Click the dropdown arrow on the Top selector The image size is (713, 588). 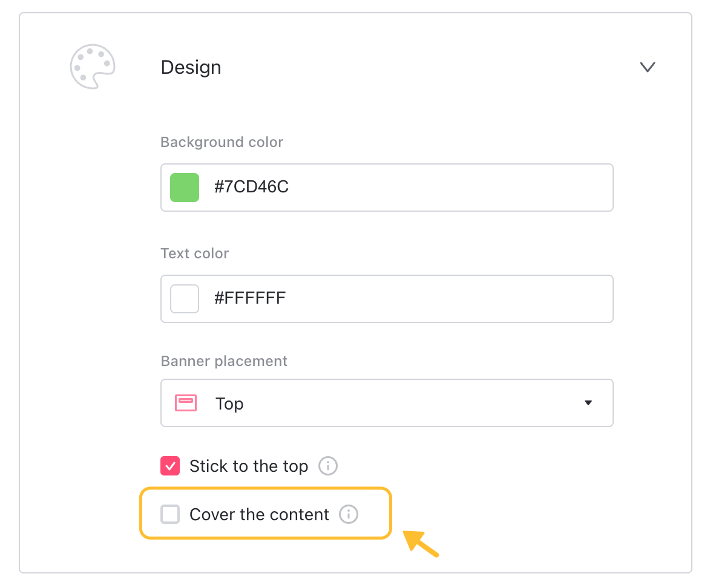click(588, 403)
